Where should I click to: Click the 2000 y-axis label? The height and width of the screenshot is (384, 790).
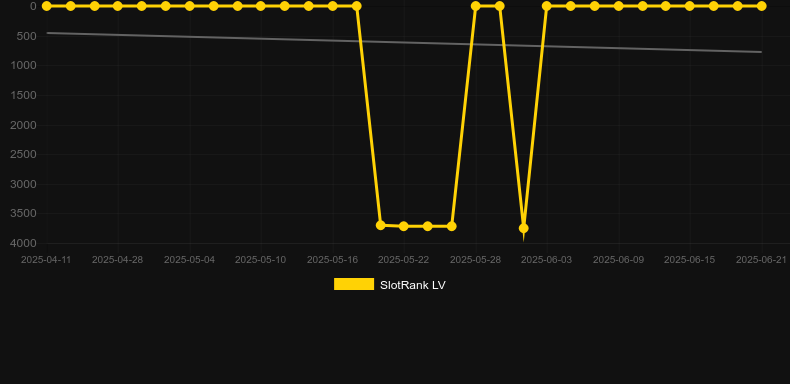tap(24, 125)
